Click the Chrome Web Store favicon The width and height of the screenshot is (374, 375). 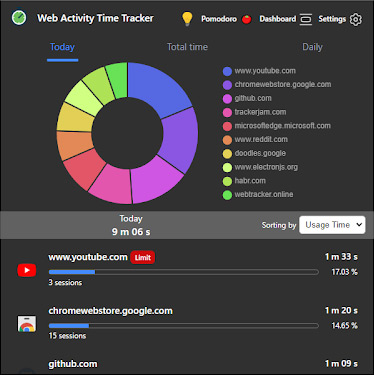coord(27,323)
